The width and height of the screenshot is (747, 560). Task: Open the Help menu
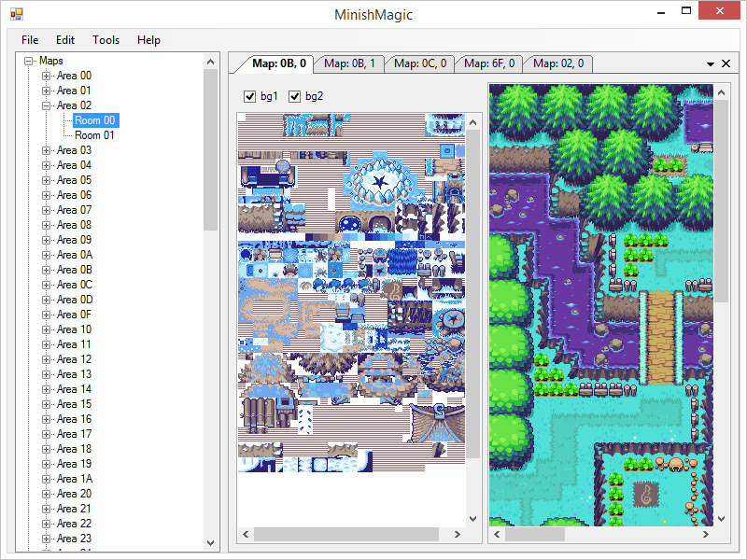(x=148, y=40)
